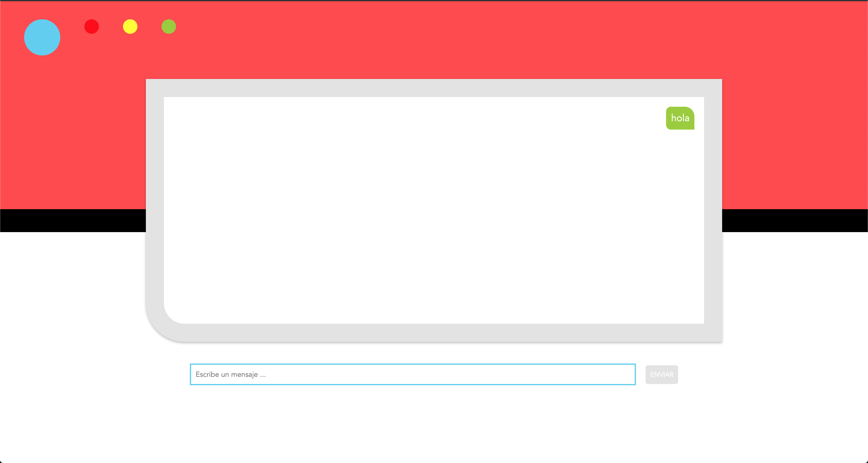This screenshot has width=868, height=463.
Task: Click the red background right of chat panel
Action: point(795,142)
